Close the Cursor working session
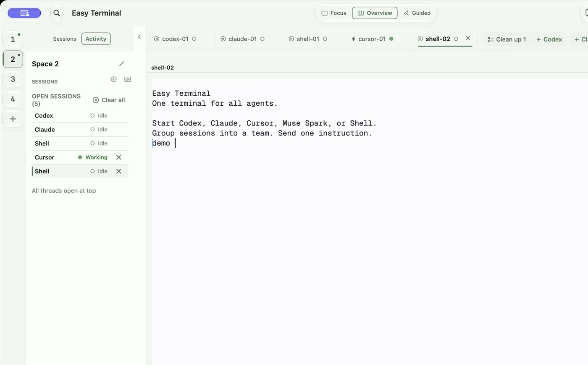The width and height of the screenshot is (588, 365). pos(119,157)
